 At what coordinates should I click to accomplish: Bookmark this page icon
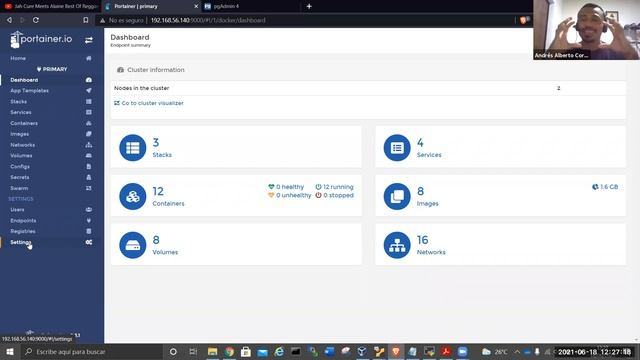85,20
